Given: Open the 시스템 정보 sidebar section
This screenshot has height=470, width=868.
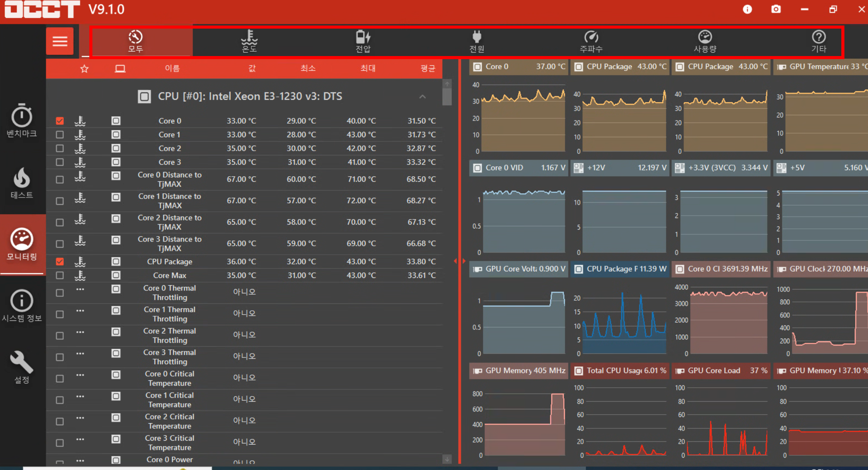Looking at the screenshot, I should [22, 306].
